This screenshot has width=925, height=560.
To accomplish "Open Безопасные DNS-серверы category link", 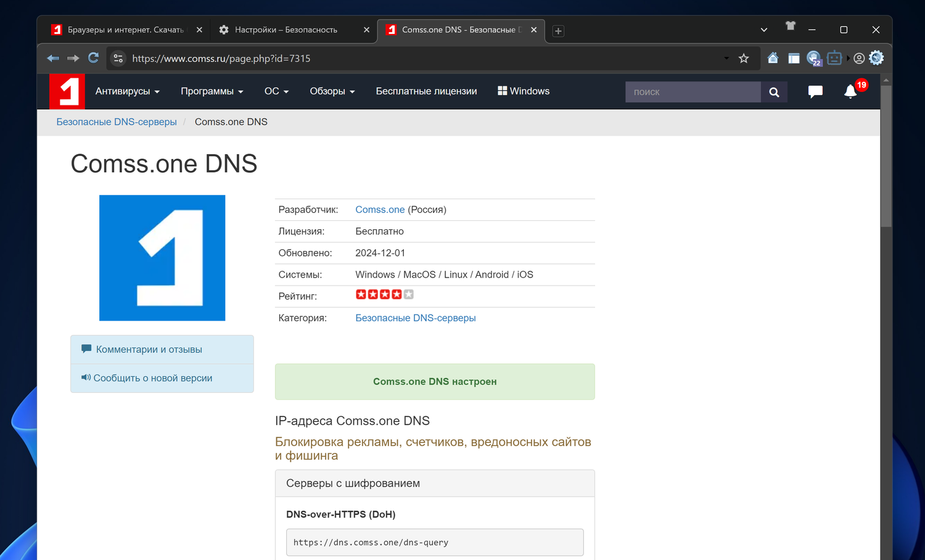I will tap(416, 318).
